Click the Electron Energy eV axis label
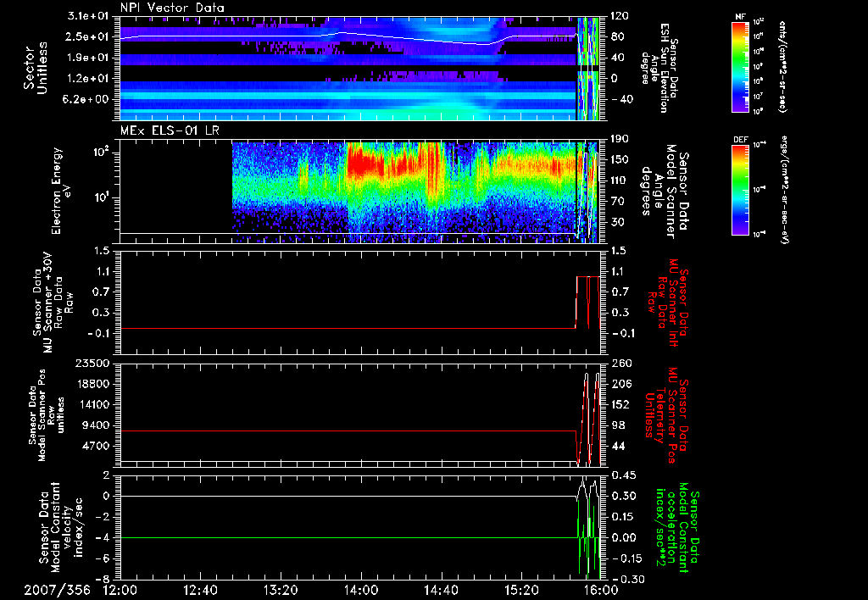The width and height of the screenshot is (868, 600). 60,191
